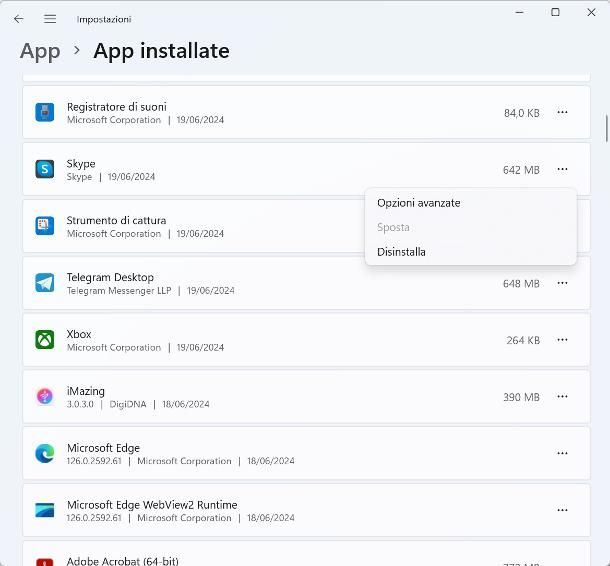The image size is (610, 566).
Task: Click the Impostazioni window title
Action: pos(104,19)
